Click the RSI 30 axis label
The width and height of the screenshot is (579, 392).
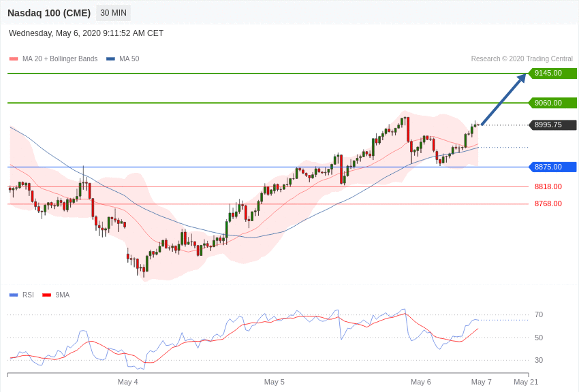coord(539,360)
